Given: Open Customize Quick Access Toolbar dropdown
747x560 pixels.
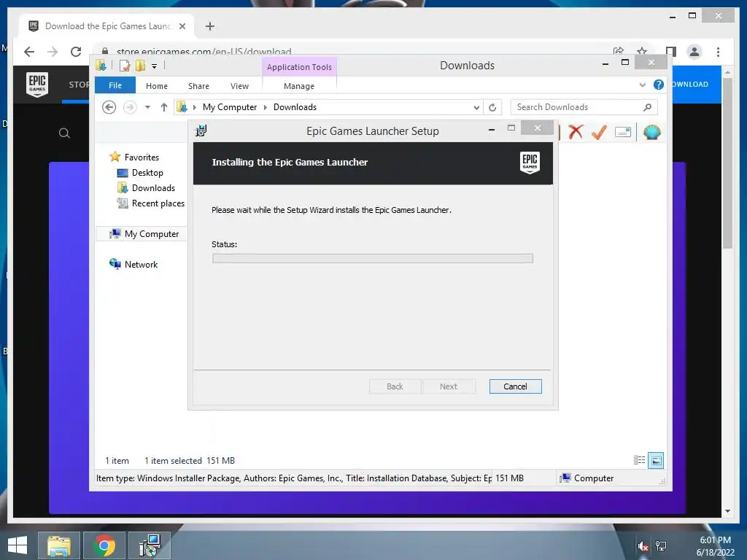Looking at the screenshot, I should pos(155,66).
